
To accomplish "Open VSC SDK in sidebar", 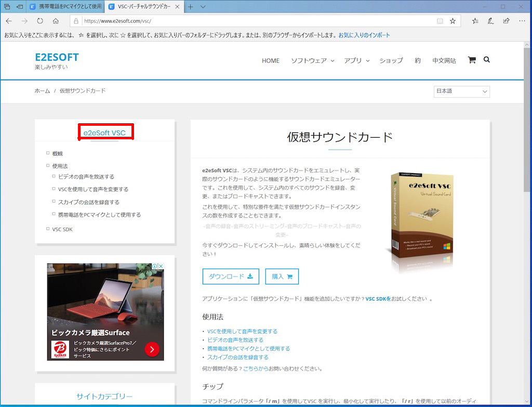I will 62,229.
